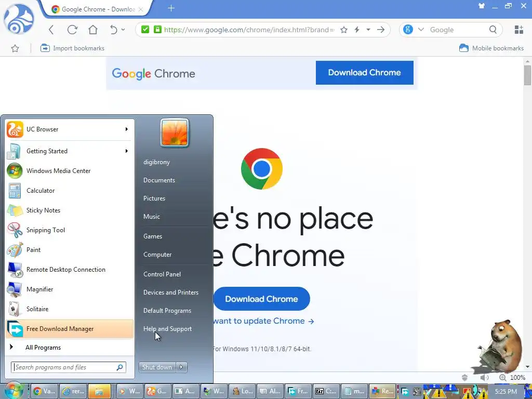Close the Google Chrome download tab
Viewport: 532px width, 399px height.
tap(140, 9)
